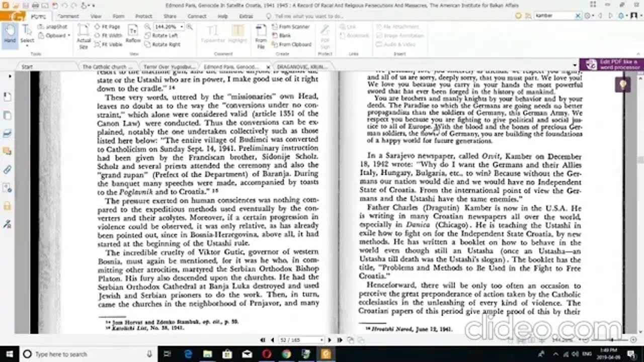Choose Fit Visible view
Screen dimensions: 644x362
[108, 44]
